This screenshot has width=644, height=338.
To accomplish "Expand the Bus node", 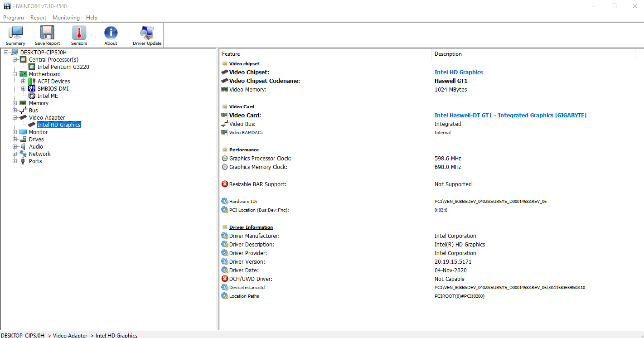I will [15, 110].
